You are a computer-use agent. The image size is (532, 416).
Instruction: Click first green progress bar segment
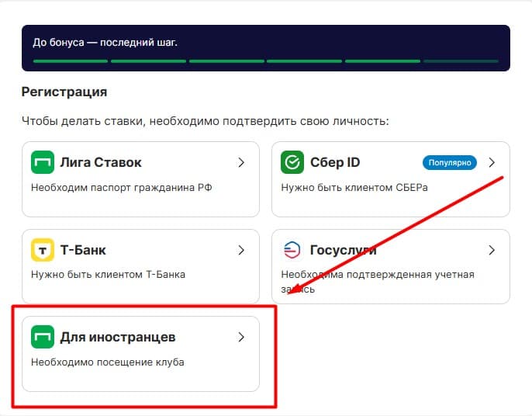click(x=71, y=61)
